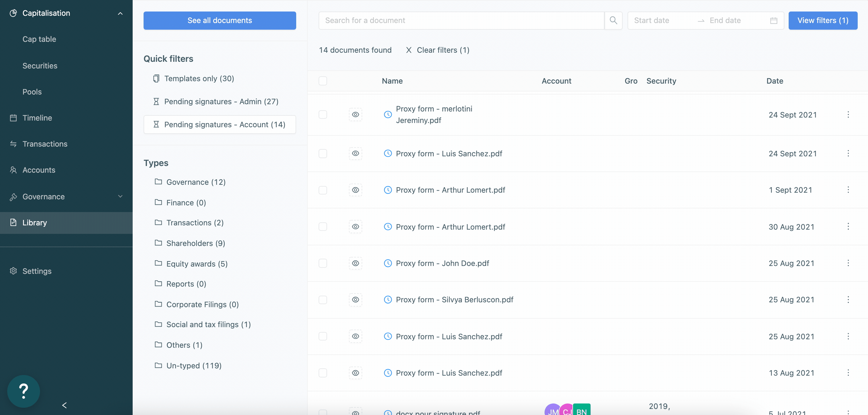Viewport: 868px width, 415px height.
Task: Open View filters (1) button
Action: pyautogui.click(x=823, y=21)
